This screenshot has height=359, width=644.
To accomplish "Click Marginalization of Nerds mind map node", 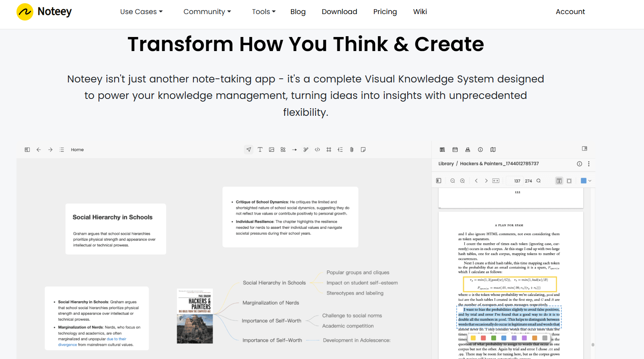I will pos(271,303).
